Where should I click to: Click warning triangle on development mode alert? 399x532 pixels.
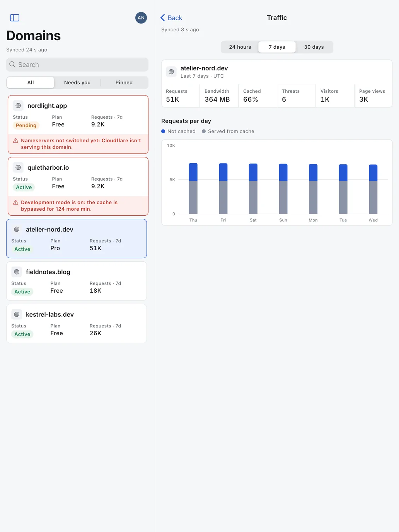click(x=16, y=203)
